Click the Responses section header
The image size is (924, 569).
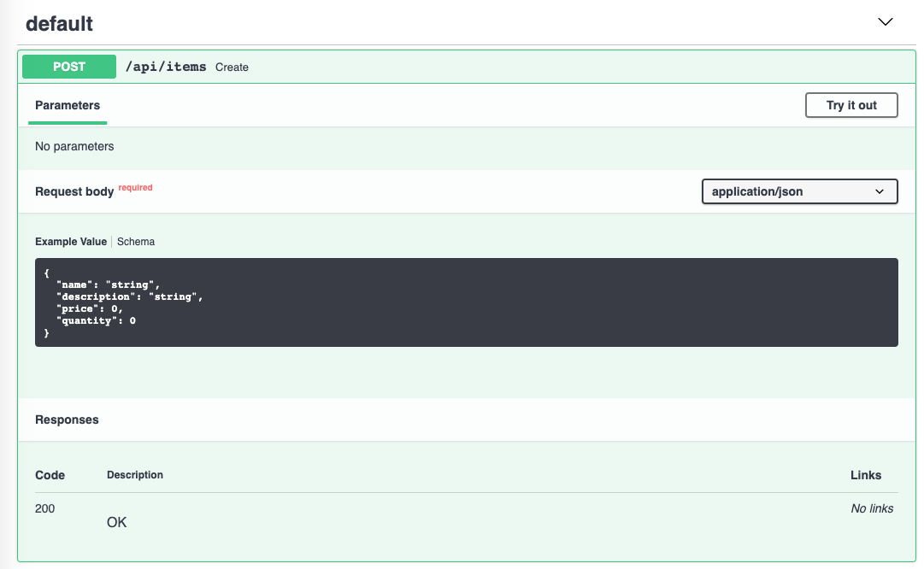pyautogui.click(x=66, y=419)
